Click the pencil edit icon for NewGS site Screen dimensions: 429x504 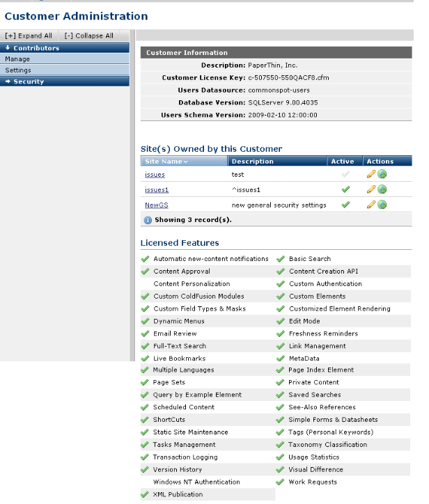click(x=371, y=205)
